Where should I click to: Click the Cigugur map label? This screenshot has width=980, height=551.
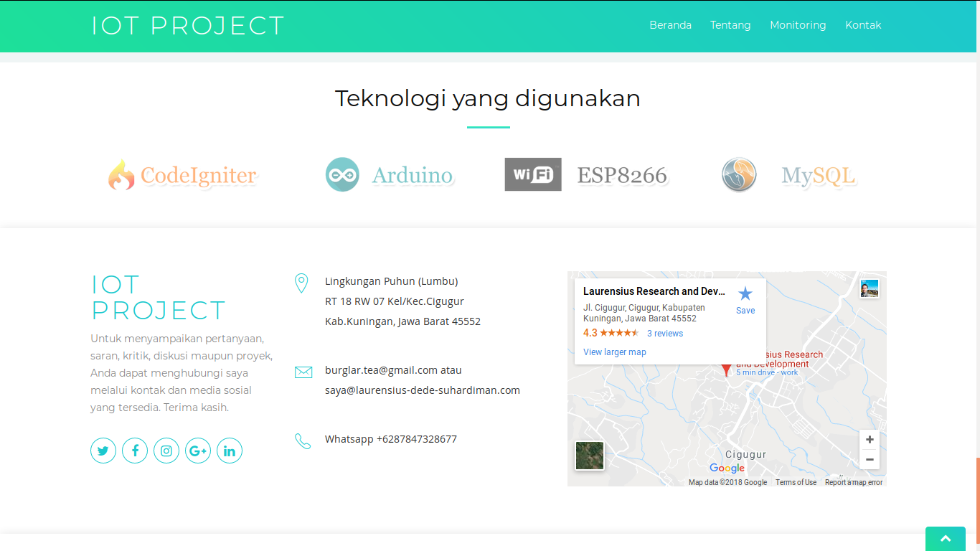[745, 455]
